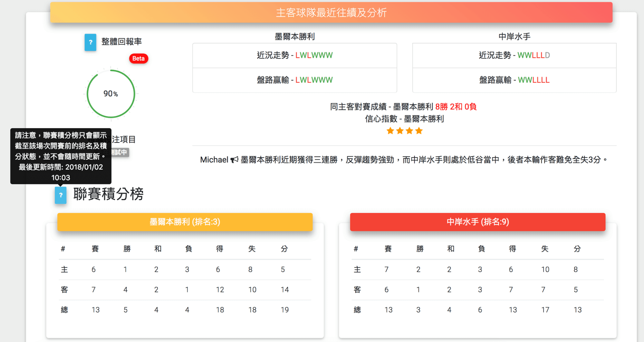Click the 主 row label in 中岸水手 table
Screen dimensions: 644x342
coord(357,270)
